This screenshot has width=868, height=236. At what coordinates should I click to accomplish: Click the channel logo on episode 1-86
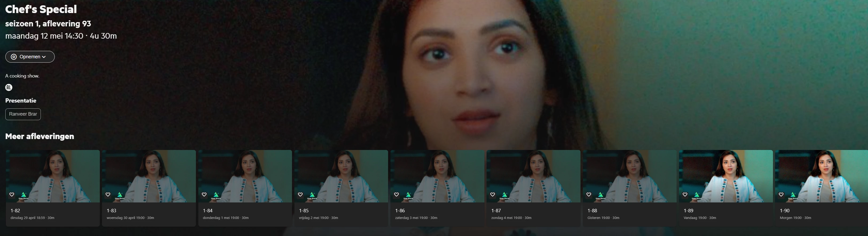(x=408, y=195)
